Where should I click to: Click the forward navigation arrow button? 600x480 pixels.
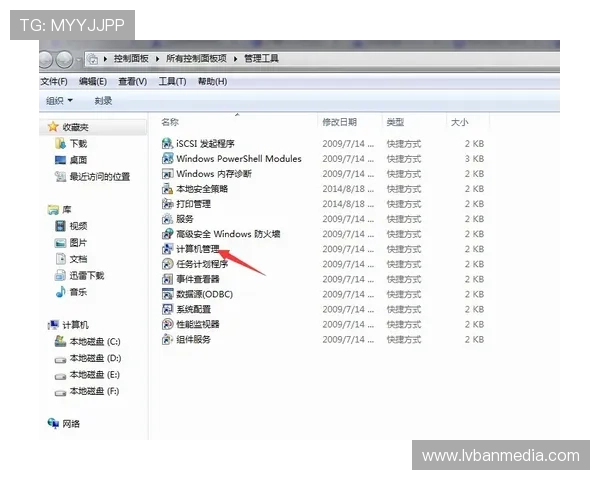coord(64,59)
